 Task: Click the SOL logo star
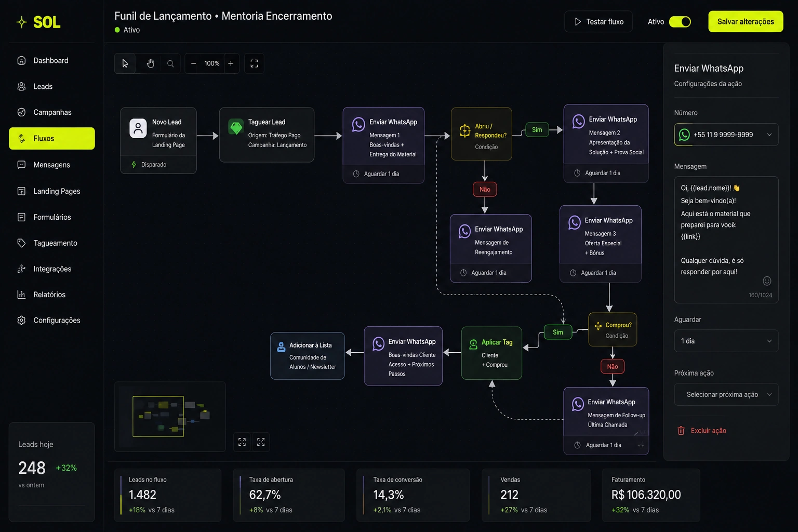pos(22,22)
